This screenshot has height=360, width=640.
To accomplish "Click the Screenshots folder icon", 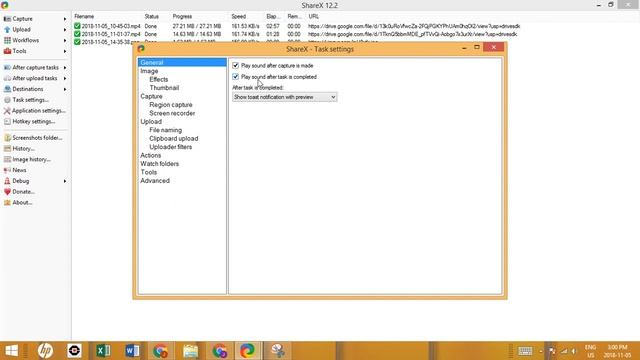I will point(7,138).
